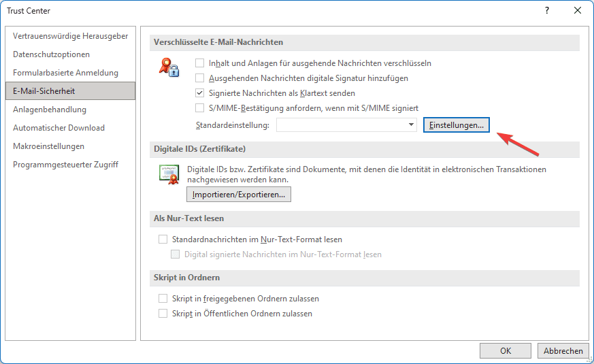Toggle S/MIME-Bestätigung anfordern checkbox

click(200, 108)
